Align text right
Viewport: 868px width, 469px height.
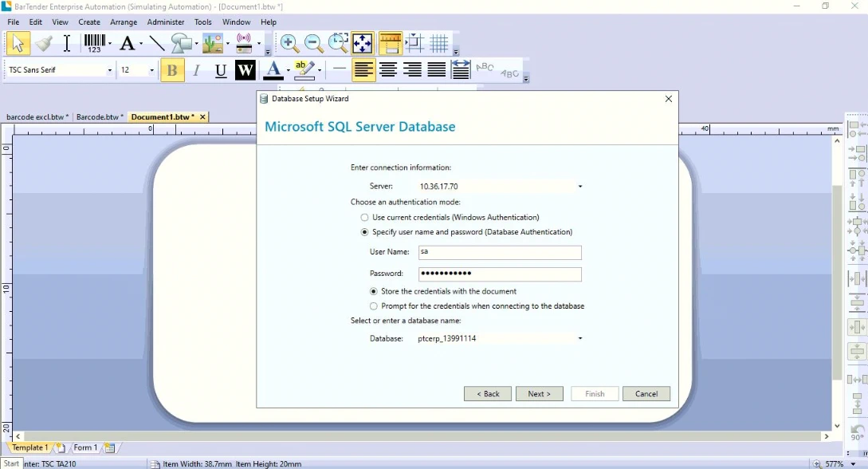coord(412,70)
